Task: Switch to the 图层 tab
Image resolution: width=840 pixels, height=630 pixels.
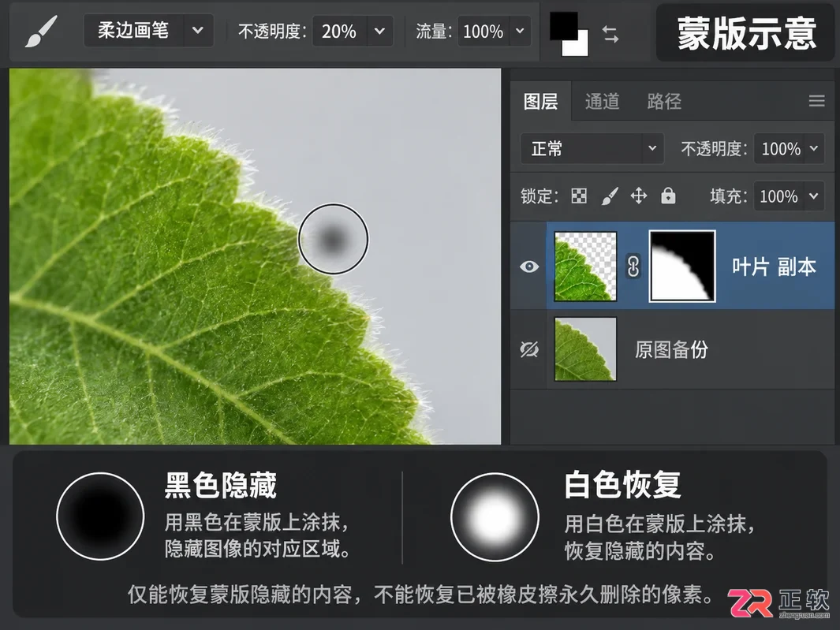Action: 540,101
